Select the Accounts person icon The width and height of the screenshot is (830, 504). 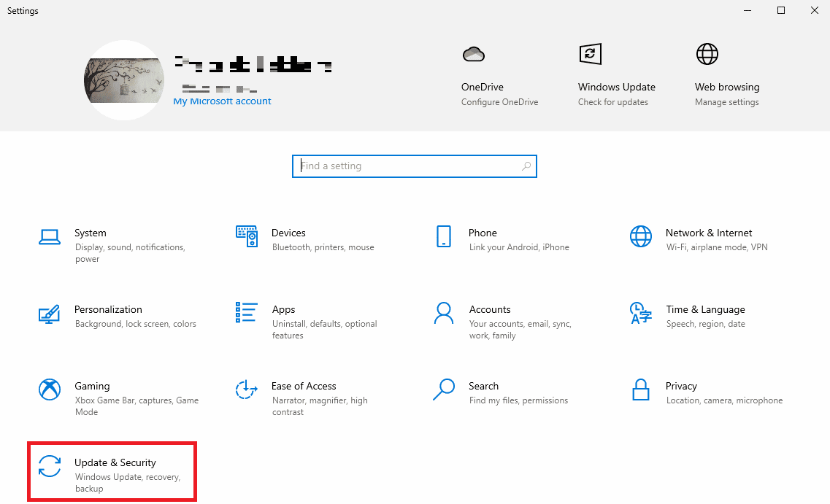point(444,313)
